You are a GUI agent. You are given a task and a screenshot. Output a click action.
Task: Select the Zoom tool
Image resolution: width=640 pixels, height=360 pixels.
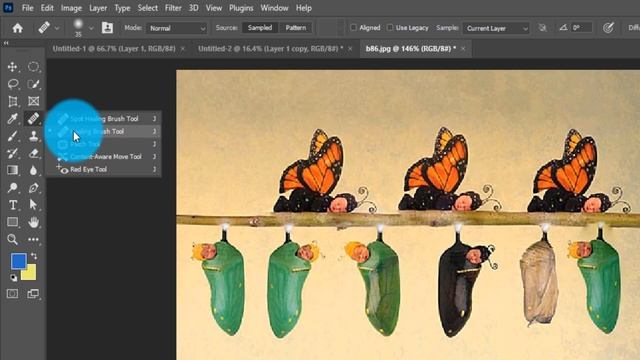tap(13, 239)
